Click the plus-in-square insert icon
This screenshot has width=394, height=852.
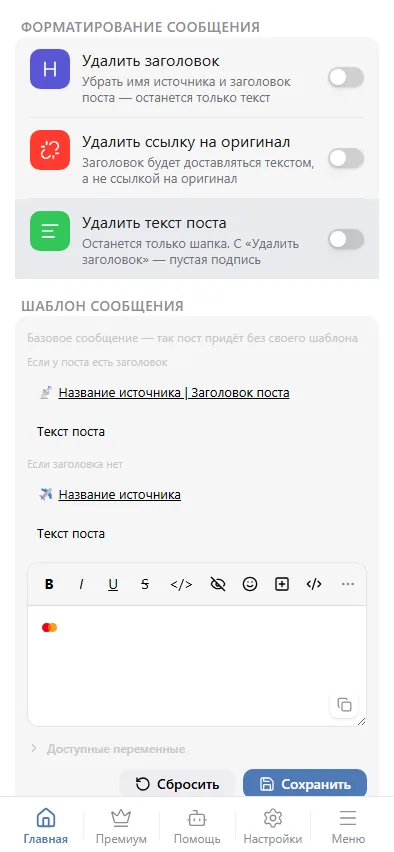pos(282,585)
